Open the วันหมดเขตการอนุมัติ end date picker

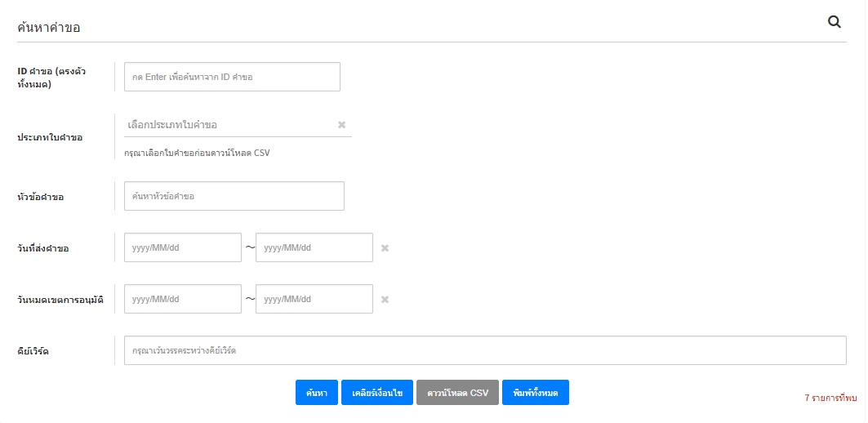tap(314, 299)
